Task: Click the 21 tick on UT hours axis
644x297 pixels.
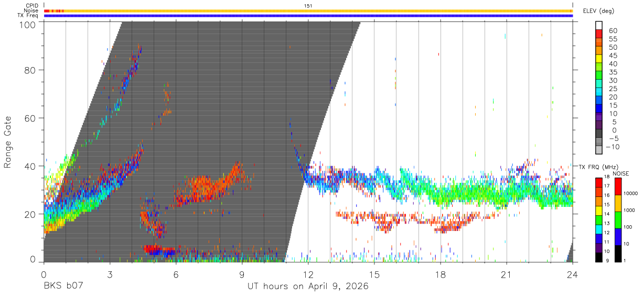Action: (x=507, y=274)
